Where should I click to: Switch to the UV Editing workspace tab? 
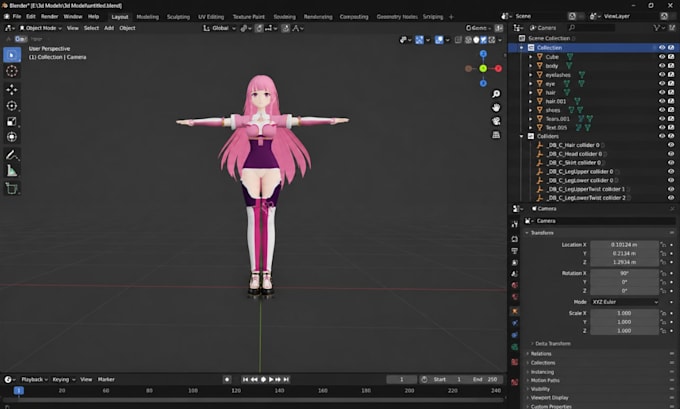[x=211, y=17]
